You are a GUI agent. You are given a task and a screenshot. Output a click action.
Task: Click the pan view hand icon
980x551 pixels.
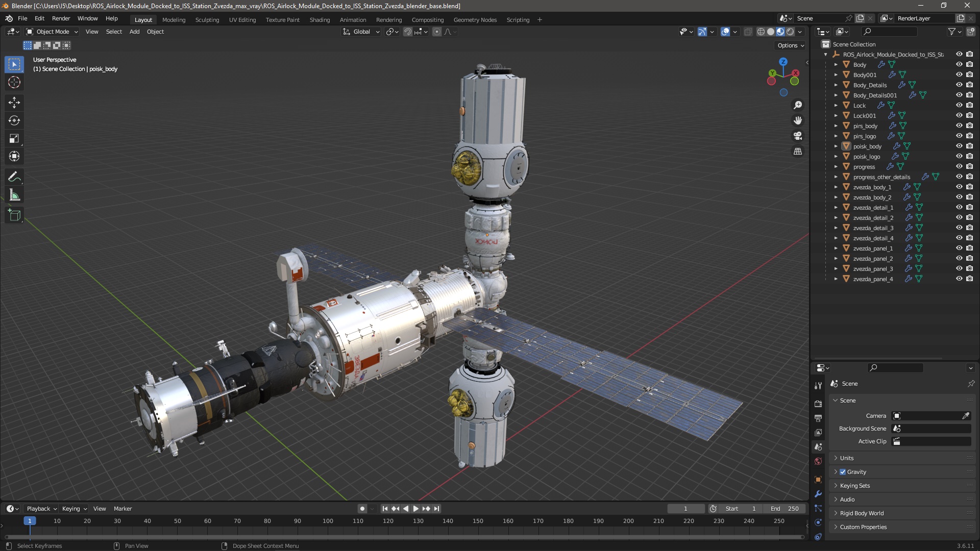coord(798,120)
